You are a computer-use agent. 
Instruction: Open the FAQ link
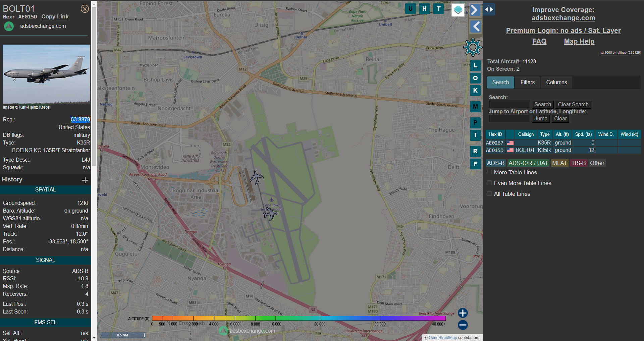point(539,41)
